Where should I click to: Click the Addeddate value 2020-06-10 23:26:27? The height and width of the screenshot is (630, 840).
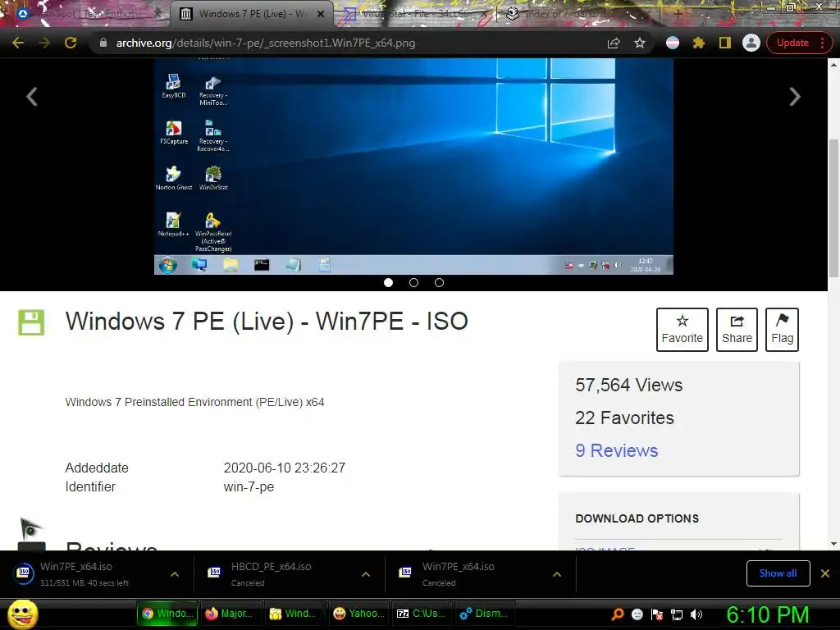(x=285, y=468)
